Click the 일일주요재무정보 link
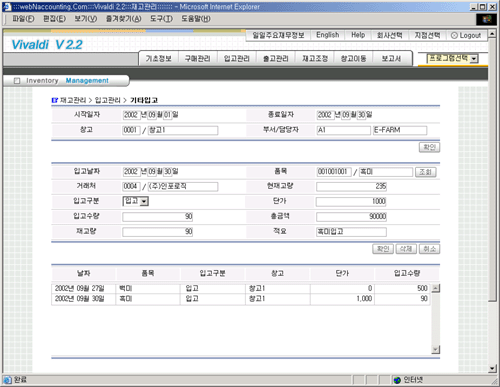The image size is (500, 387). [x=278, y=35]
